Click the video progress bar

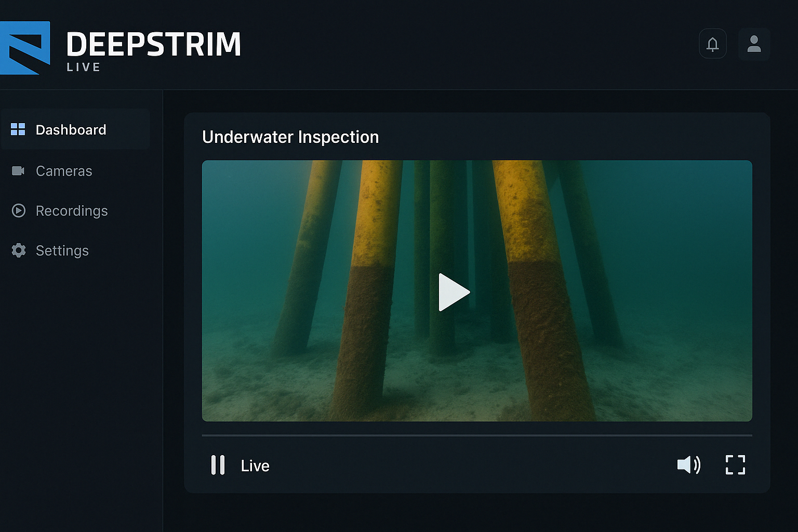pyautogui.click(x=476, y=435)
